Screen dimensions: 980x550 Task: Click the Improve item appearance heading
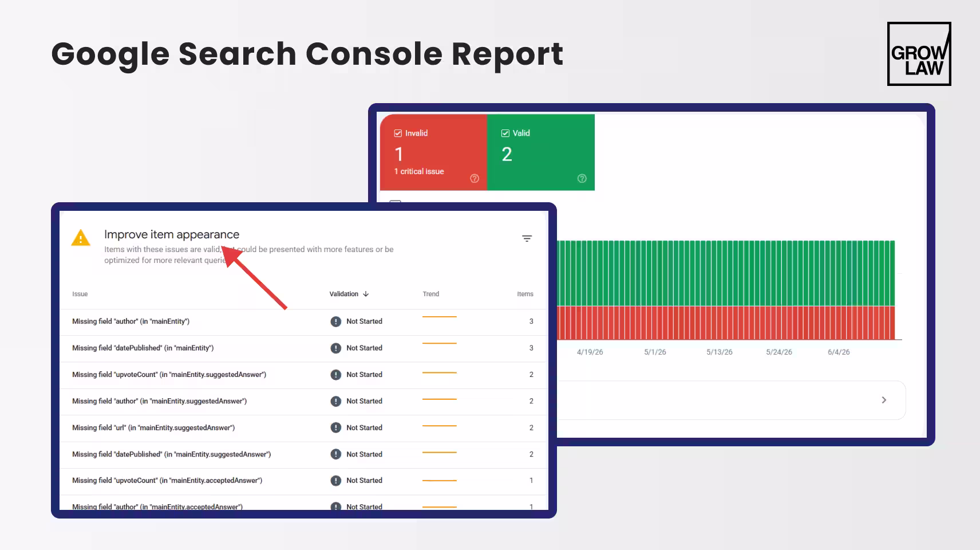point(172,234)
